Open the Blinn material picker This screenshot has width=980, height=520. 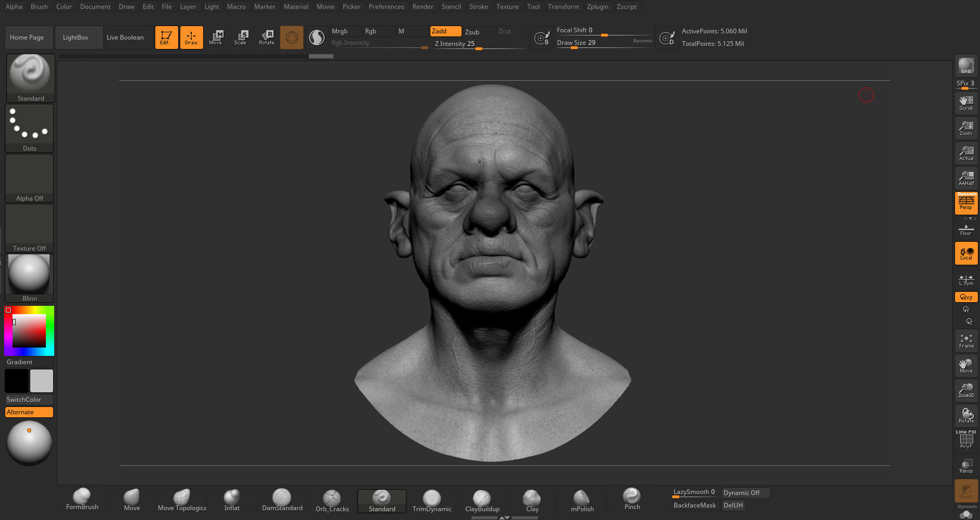29,278
